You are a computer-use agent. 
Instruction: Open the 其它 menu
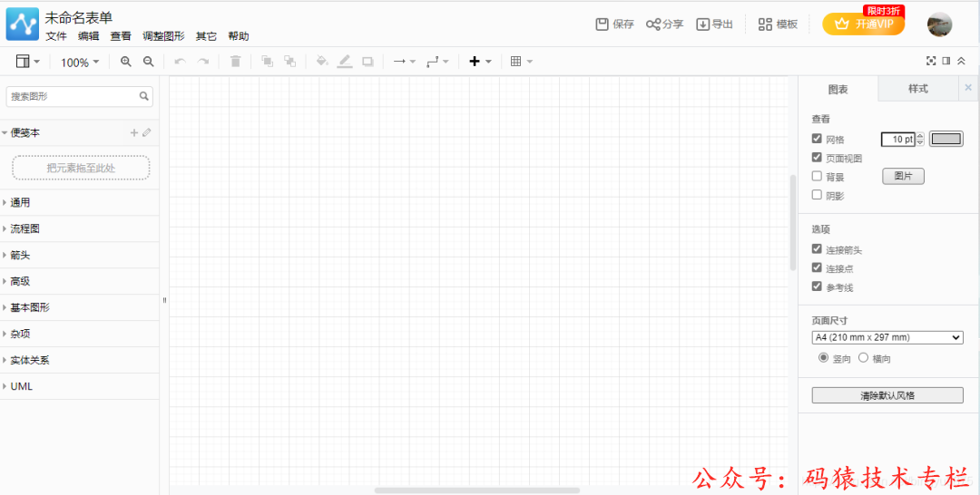point(206,36)
